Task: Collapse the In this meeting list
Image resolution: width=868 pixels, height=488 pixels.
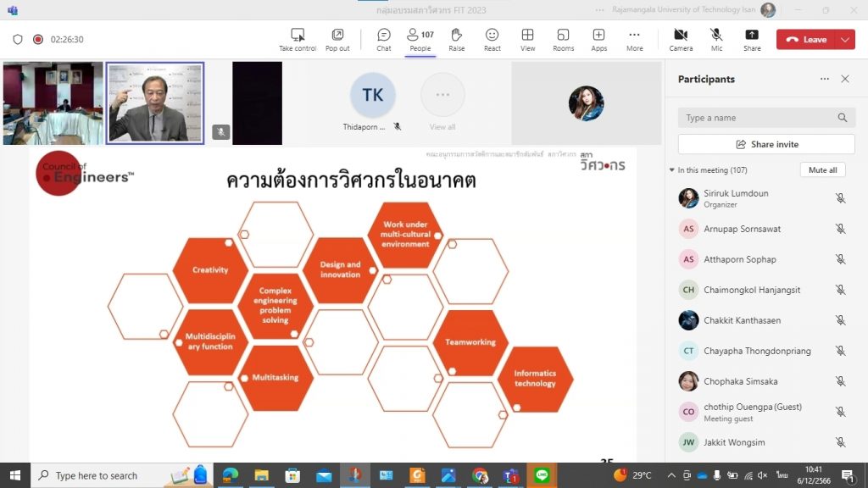Action: [672, 170]
